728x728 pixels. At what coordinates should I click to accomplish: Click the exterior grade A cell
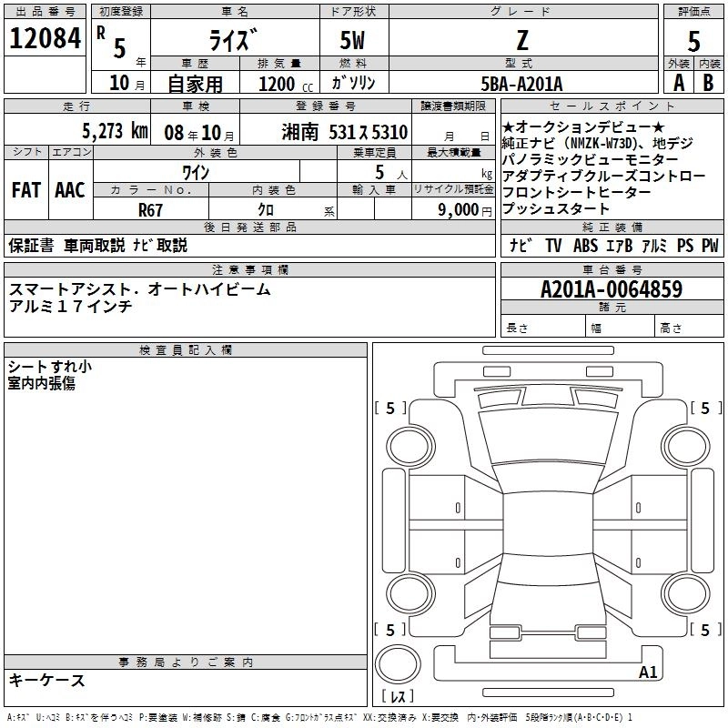(x=678, y=82)
